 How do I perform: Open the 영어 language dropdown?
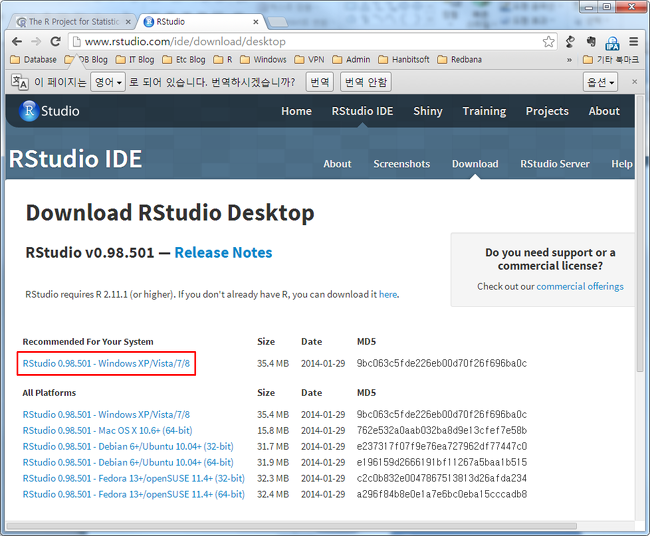point(108,82)
